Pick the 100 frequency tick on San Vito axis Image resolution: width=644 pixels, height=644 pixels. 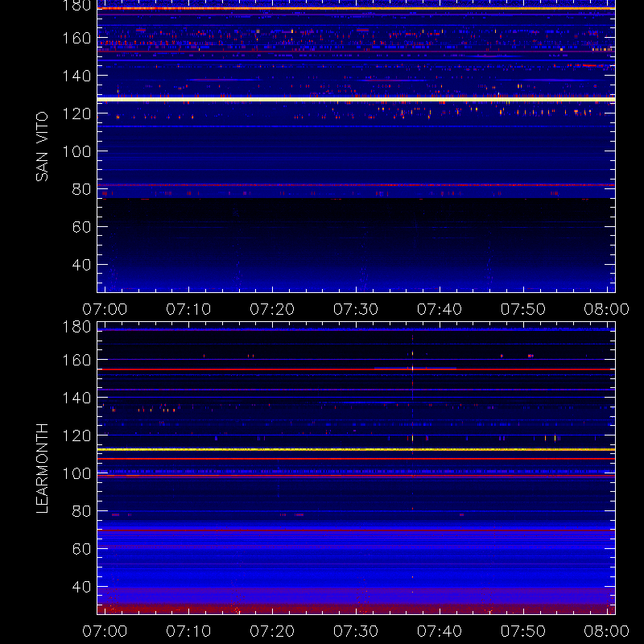76,151
